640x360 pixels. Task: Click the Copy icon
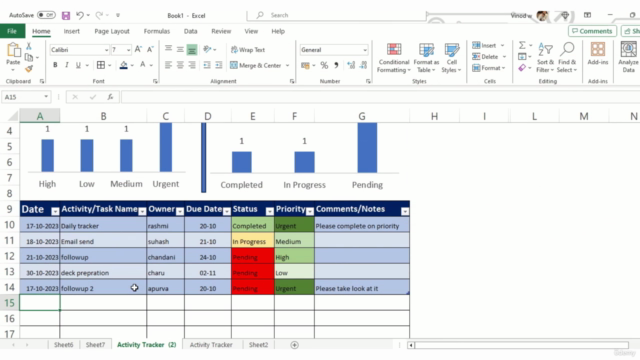pyautogui.click(x=29, y=57)
